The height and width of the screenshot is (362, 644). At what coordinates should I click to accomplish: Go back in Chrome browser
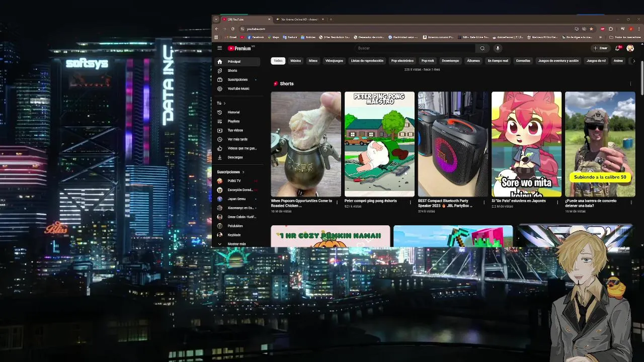tap(217, 29)
